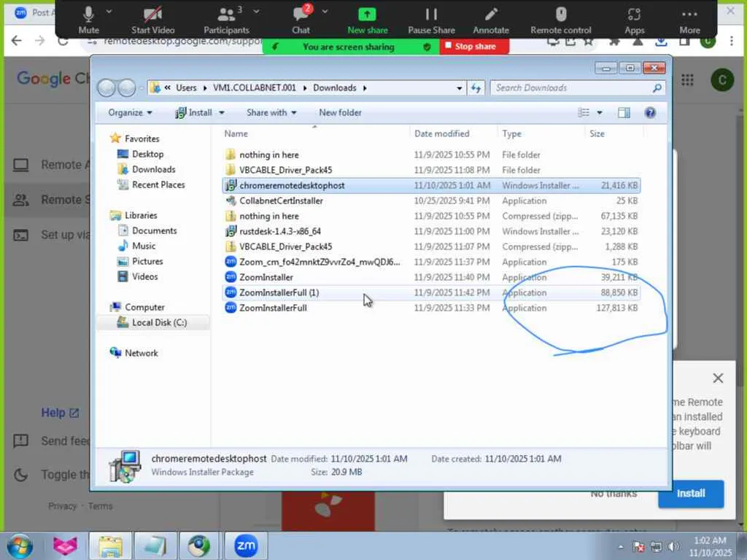The height and width of the screenshot is (560, 747).
Task: Open the Documents library
Action: (x=147, y=230)
